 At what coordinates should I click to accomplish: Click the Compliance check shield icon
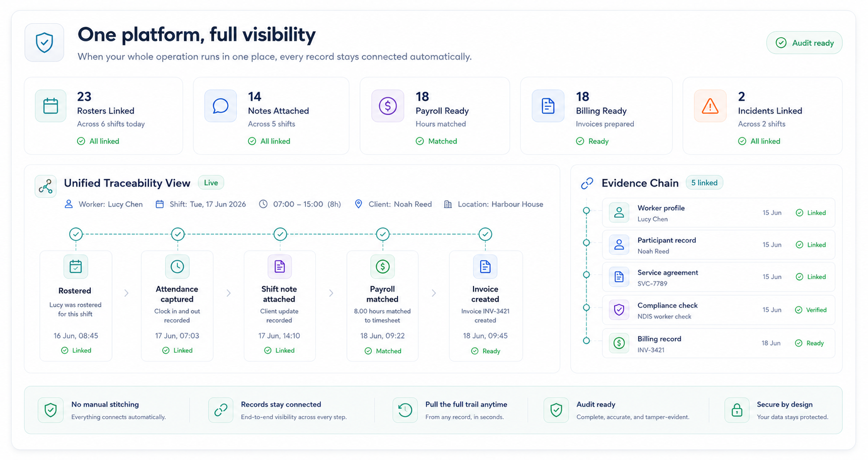[x=619, y=310]
